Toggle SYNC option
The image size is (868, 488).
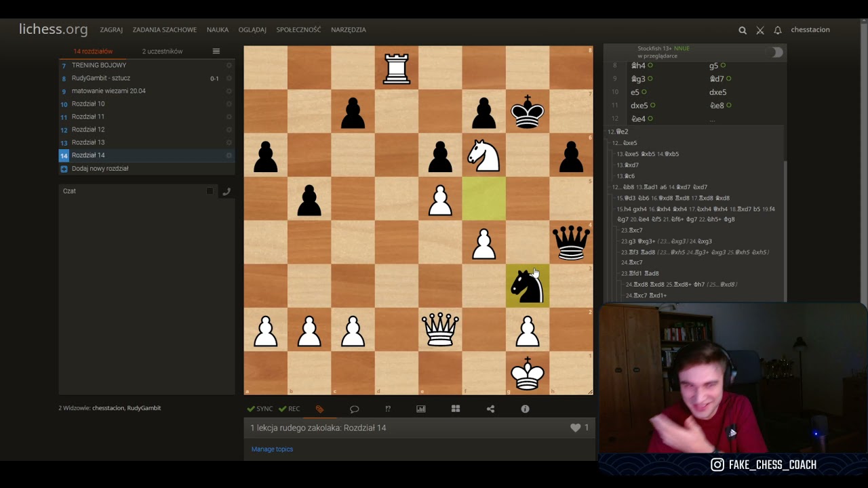click(260, 409)
